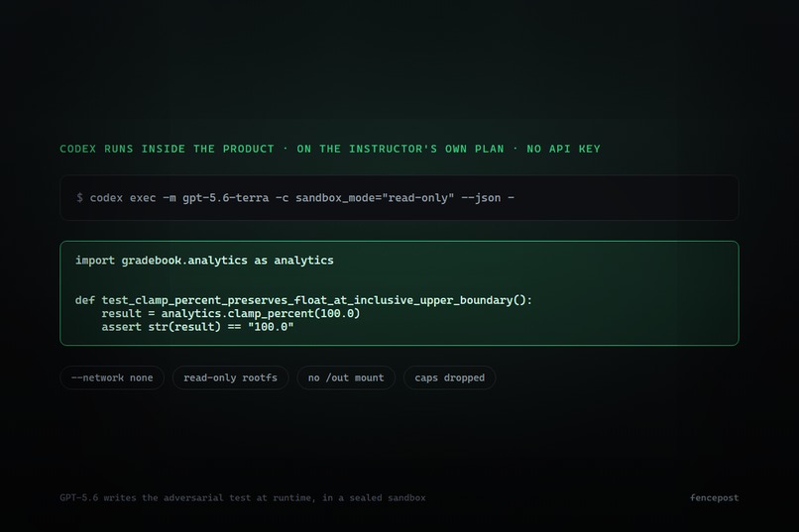Click the "--network none" pill
The height and width of the screenshot is (532, 799).
click(112, 377)
